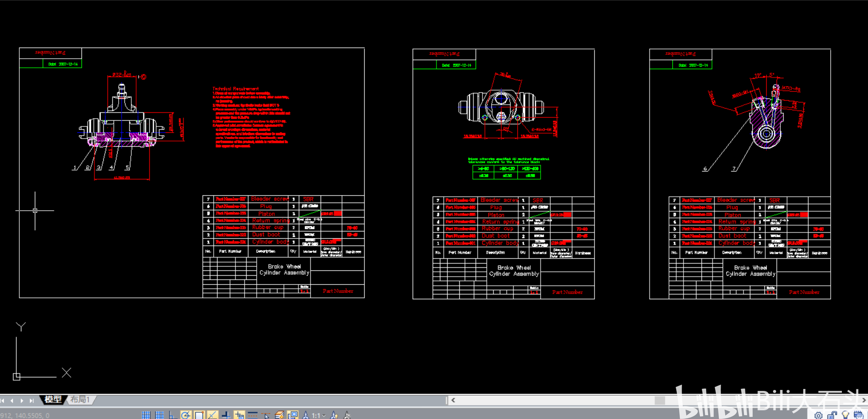The image size is (868, 419).
Task: Toggle grid display in status bar
Action: tap(159, 415)
